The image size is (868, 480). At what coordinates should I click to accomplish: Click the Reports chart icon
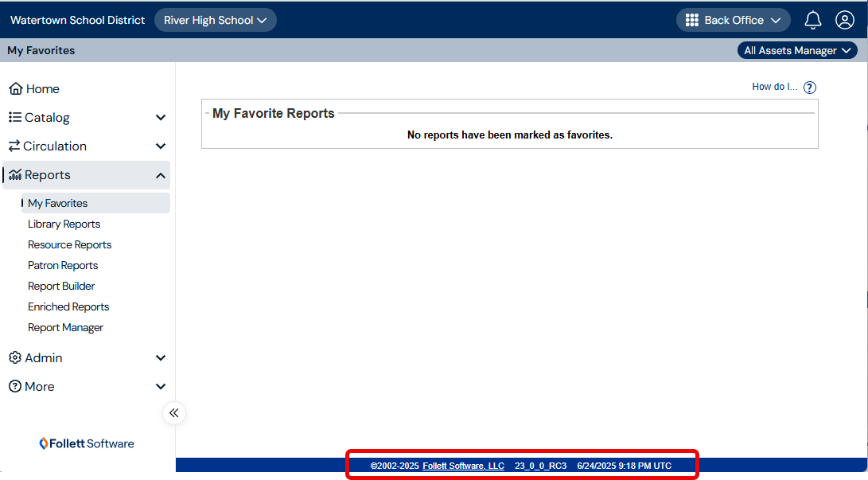tap(14, 174)
